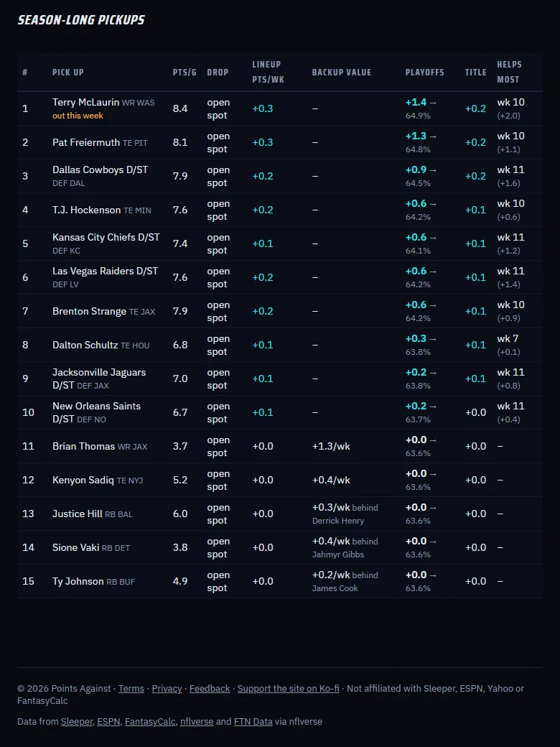Click the 'out this week' status note
This screenshot has width=560, height=747.
coord(78,116)
